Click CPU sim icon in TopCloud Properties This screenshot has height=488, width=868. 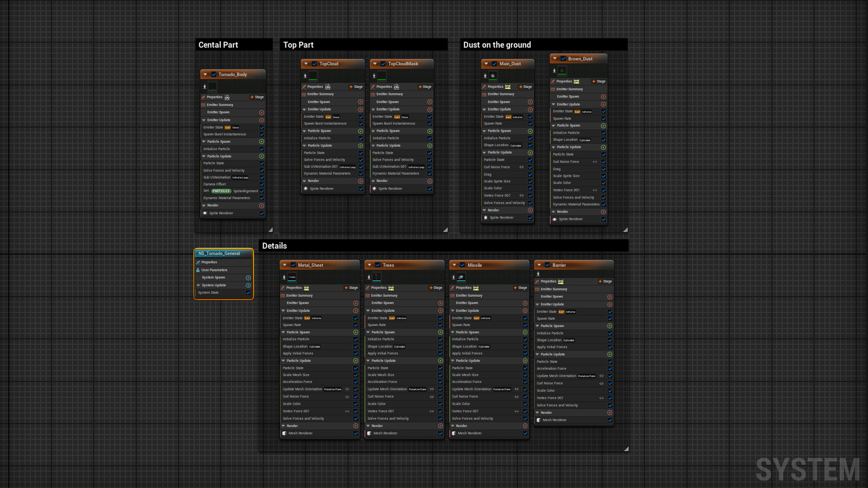pyautogui.click(x=328, y=87)
